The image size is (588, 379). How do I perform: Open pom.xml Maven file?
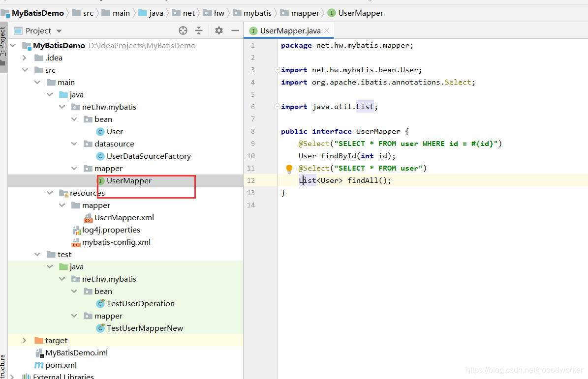(x=61, y=365)
